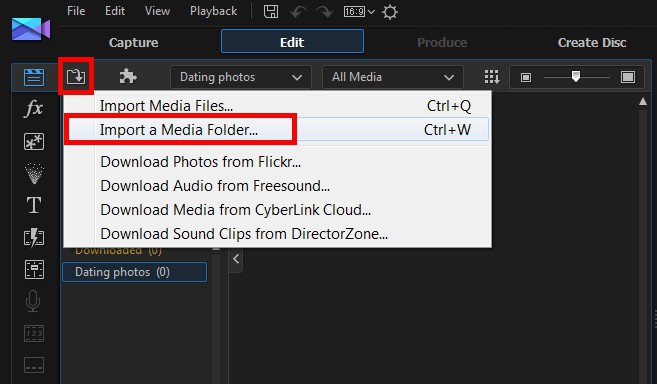The height and width of the screenshot is (384, 657).
Task: Click the Undo arrow
Action: tap(298, 12)
